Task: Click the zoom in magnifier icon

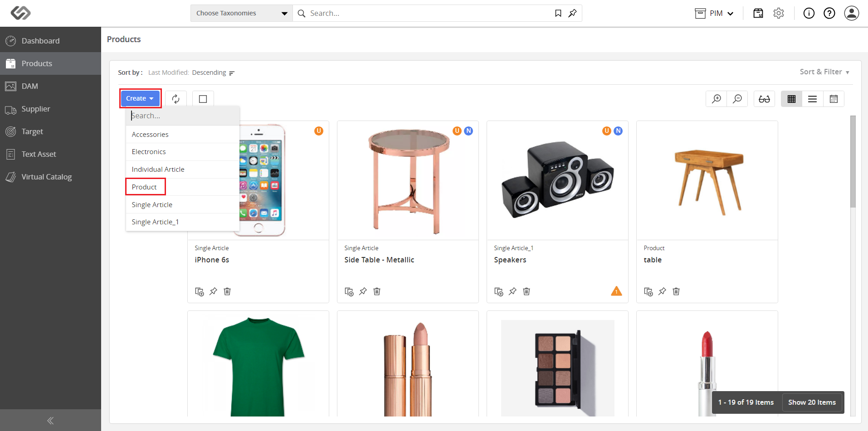Action: tap(717, 99)
